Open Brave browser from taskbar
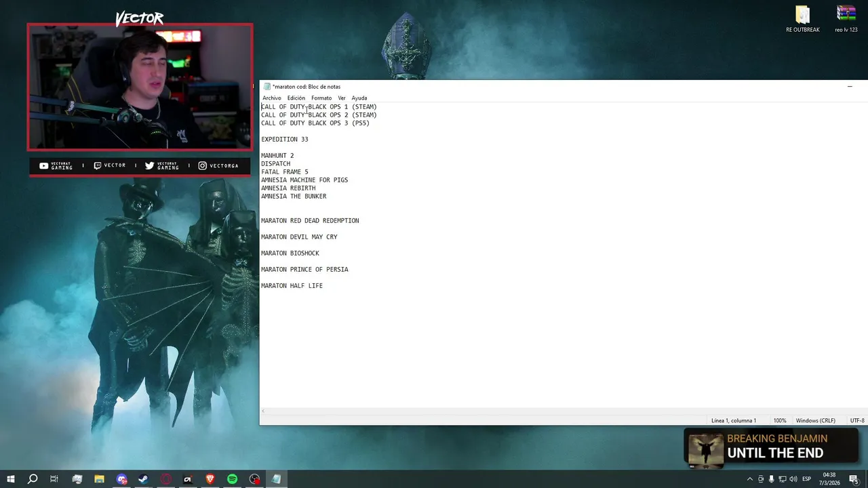Screen dimensions: 868x488 coord(210,479)
